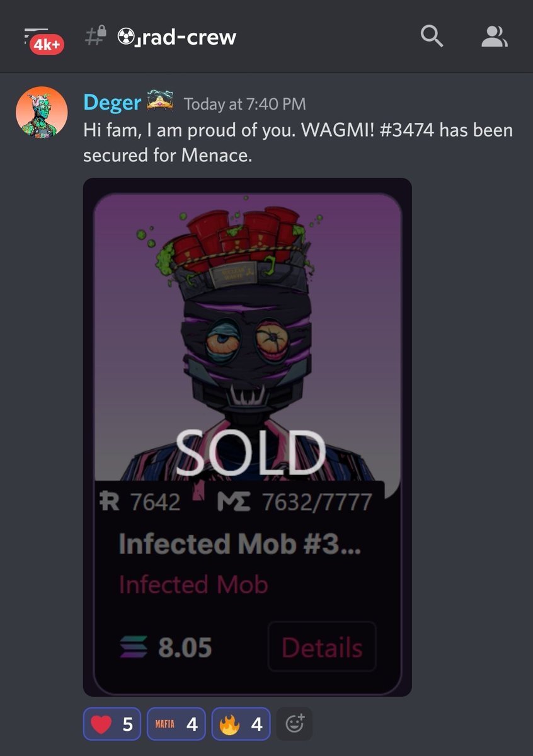The image size is (533, 756).
Task: Click the Details button on the card
Action: click(x=322, y=647)
